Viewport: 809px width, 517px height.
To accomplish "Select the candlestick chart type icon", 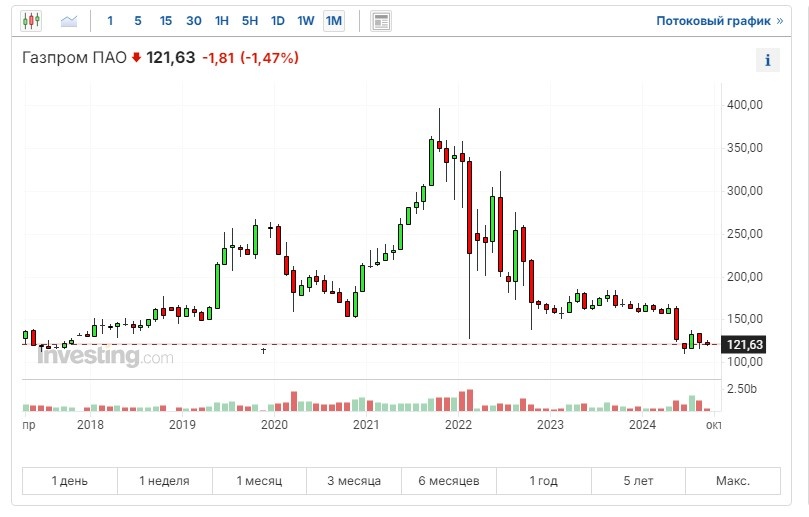I will (31, 21).
